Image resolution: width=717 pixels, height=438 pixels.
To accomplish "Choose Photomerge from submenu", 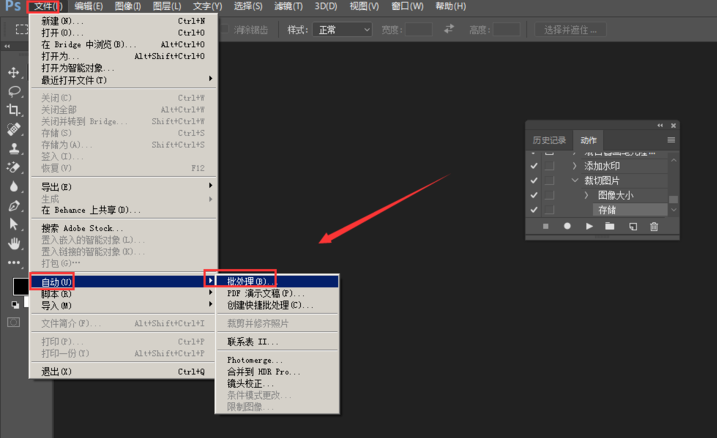I will click(277, 360).
